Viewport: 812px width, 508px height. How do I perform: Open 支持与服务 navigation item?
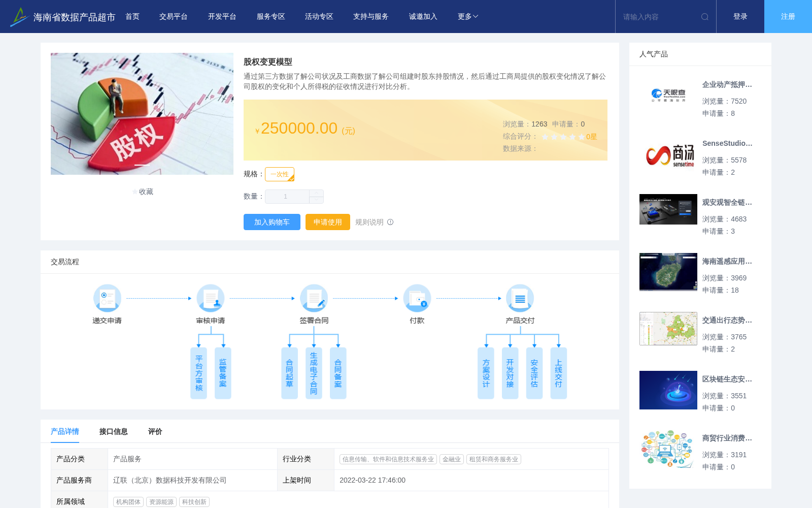click(x=371, y=17)
